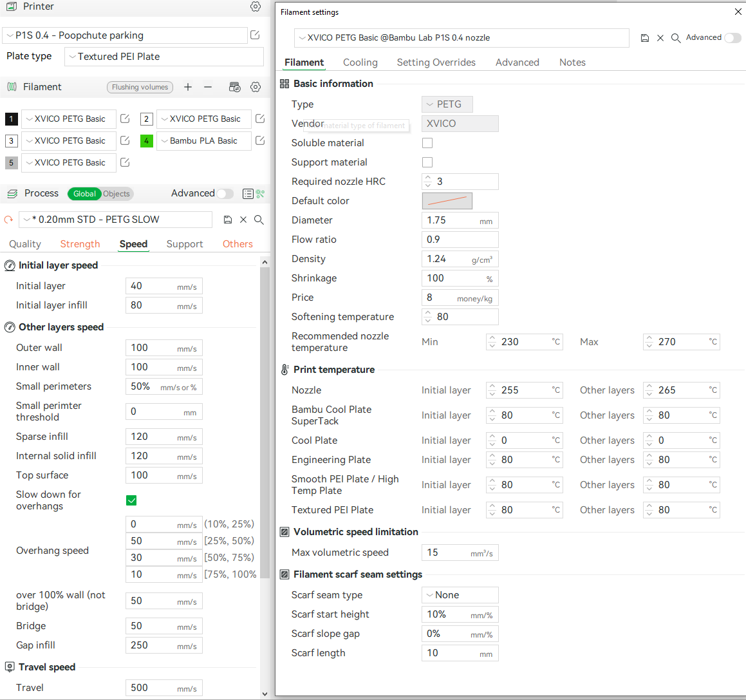Enable the Soluble material checkbox
Image resolution: width=746 pixels, height=700 pixels.
click(x=427, y=143)
